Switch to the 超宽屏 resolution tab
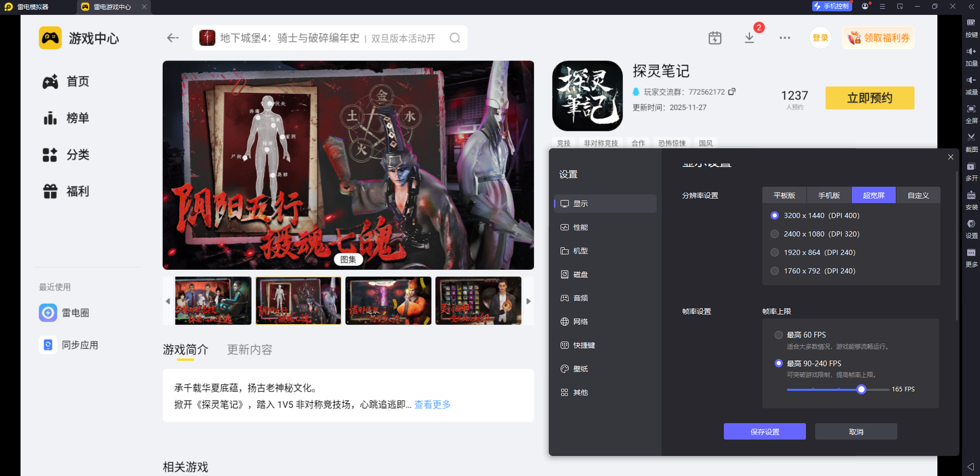This screenshot has height=476, width=980. (874, 195)
